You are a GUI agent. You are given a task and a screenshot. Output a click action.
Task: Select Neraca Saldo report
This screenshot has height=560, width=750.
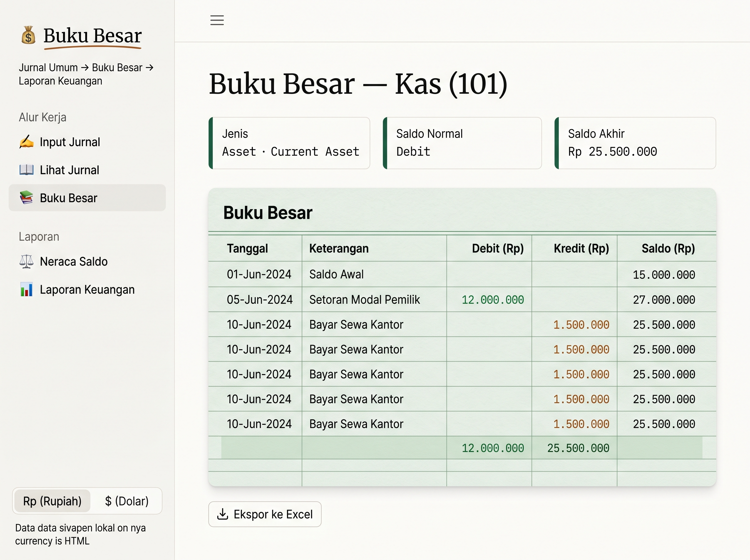pyautogui.click(x=87, y=261)
